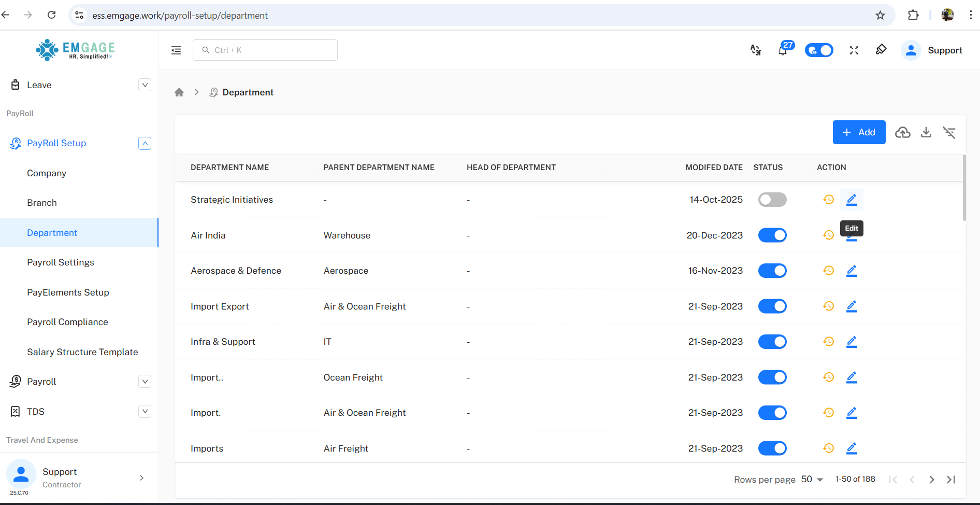Click the cloud upload icon

point(903,133)
